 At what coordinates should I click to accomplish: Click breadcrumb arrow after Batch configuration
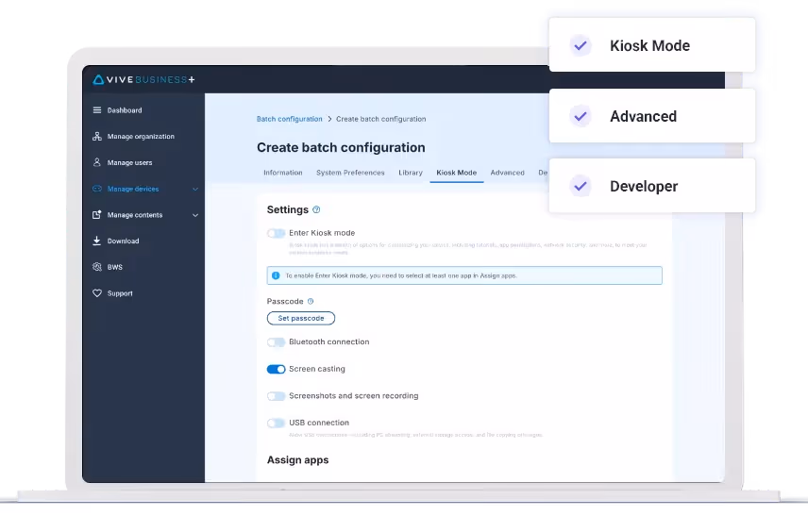pyautogui.click(x=329, y=119)
